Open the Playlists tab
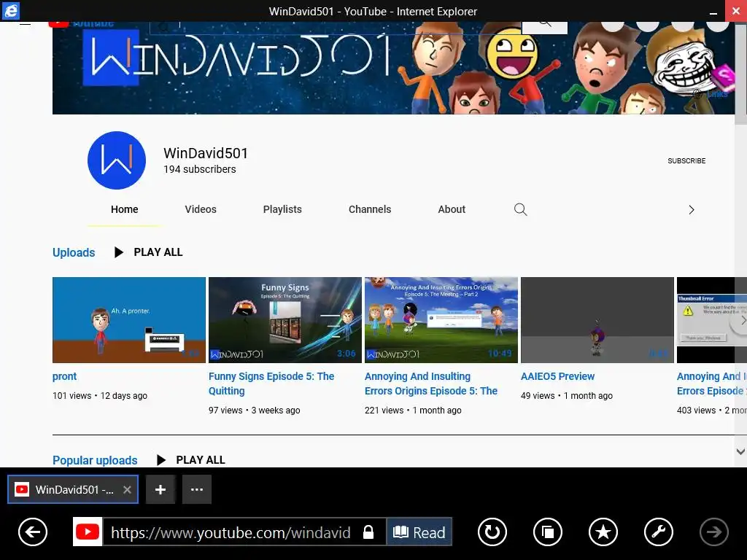The image size is (747, 560). coord(282,209)
